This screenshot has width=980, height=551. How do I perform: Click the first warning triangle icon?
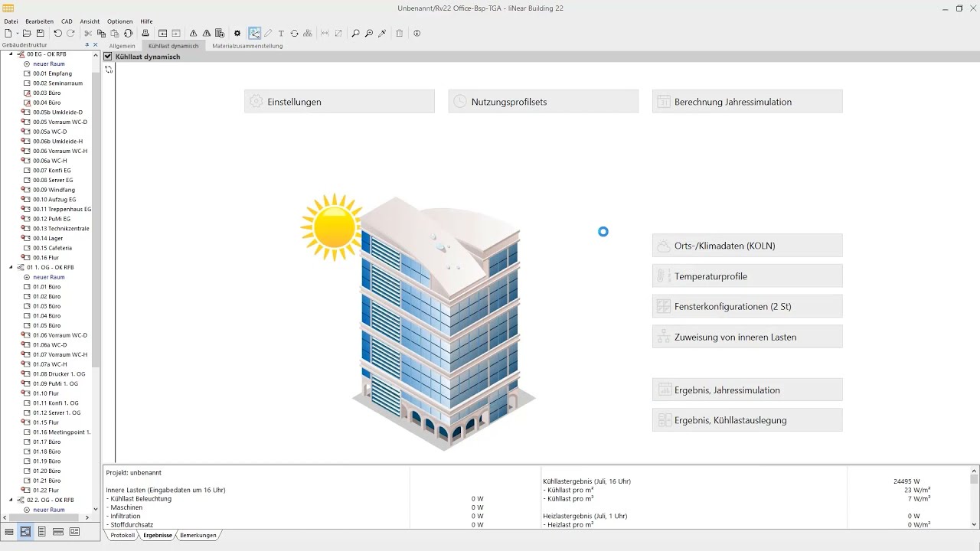tap(193, 34)
